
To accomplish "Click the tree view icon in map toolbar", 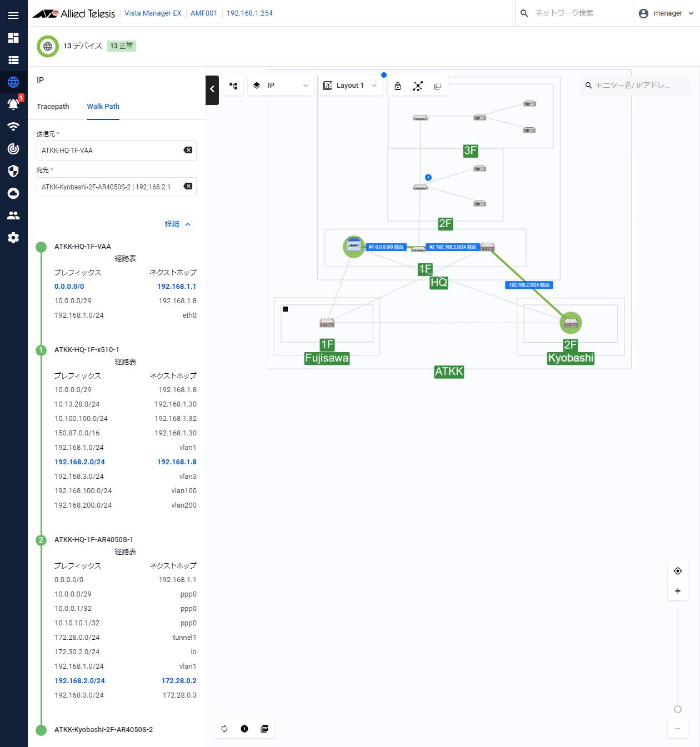I will tap(233, 86).
